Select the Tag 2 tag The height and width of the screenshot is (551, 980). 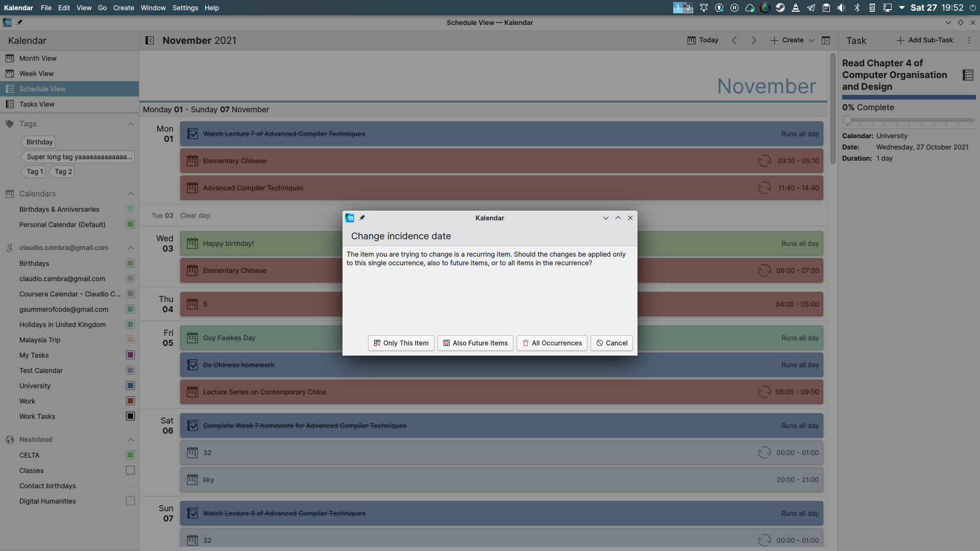coord(62,171)
